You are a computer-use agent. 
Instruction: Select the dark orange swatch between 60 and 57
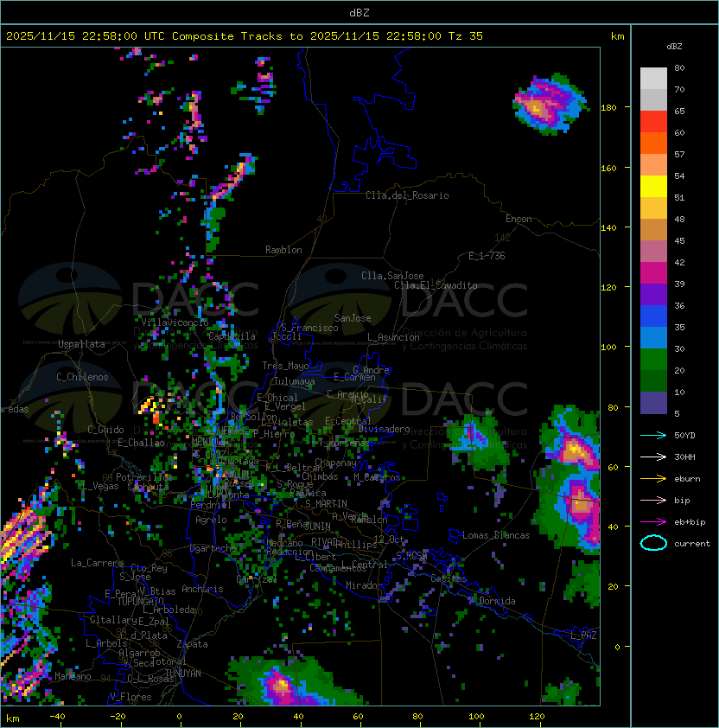point(653,143)
